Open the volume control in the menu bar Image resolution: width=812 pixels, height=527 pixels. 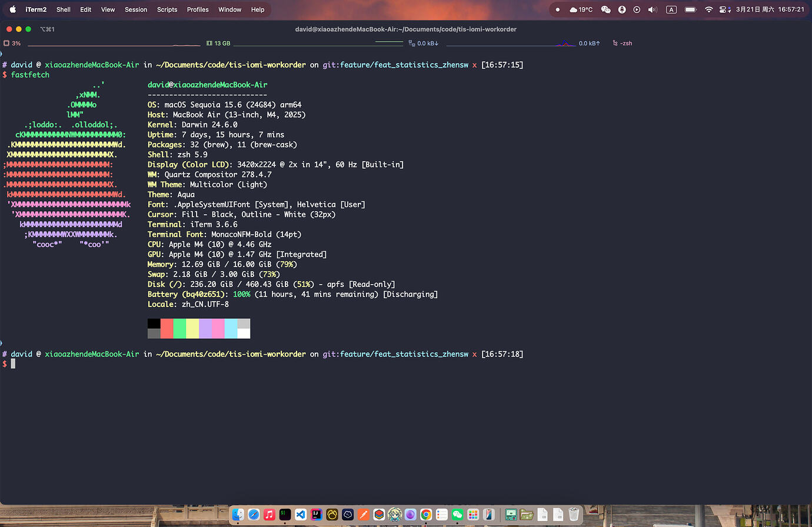pyautogui.click(x=652, y=9)
